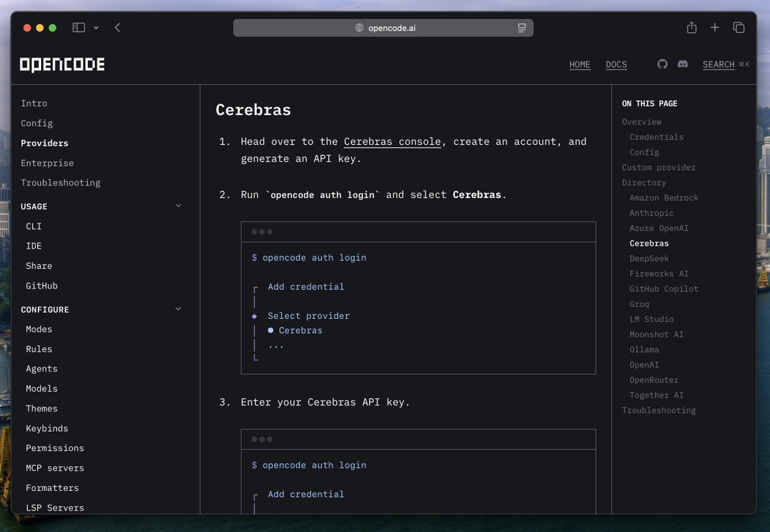This screenshot has width=770, height=532.
Task: Open the GitHub page in sidebar
Action: [x=42, y=286]
